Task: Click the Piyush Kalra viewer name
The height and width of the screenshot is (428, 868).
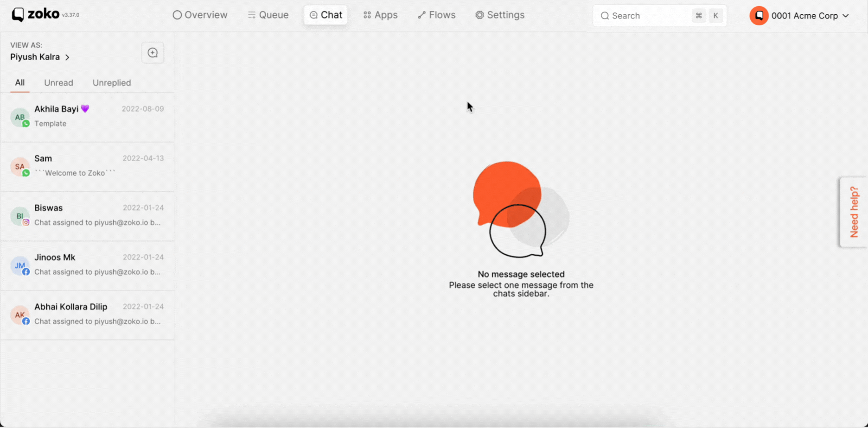Action: click(35, 57)
